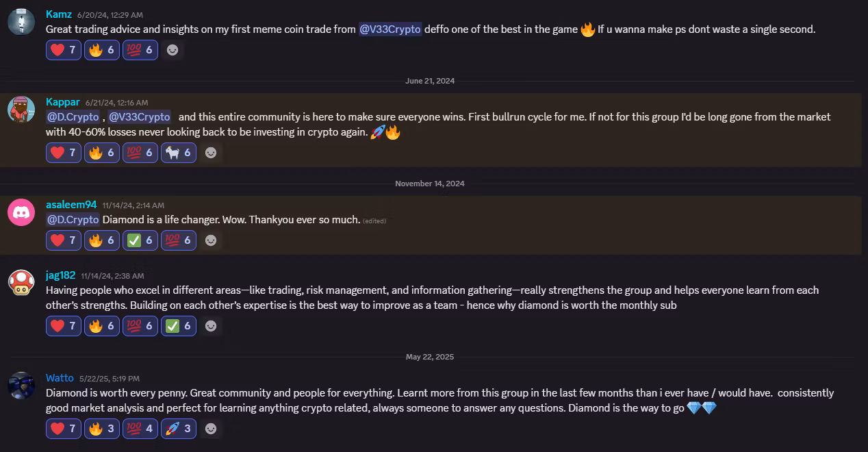Screen dimensions: 868x452
Task: Click asaleem94's pink Discord avatar
Action: (21, 212)
